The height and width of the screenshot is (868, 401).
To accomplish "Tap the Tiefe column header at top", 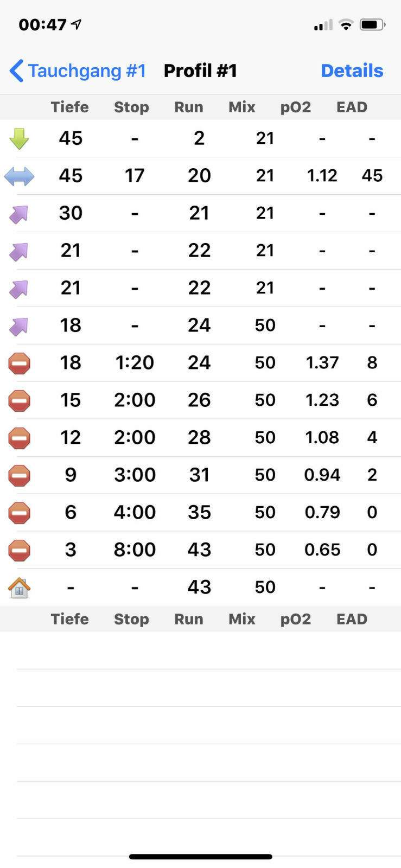I will 69,107.
